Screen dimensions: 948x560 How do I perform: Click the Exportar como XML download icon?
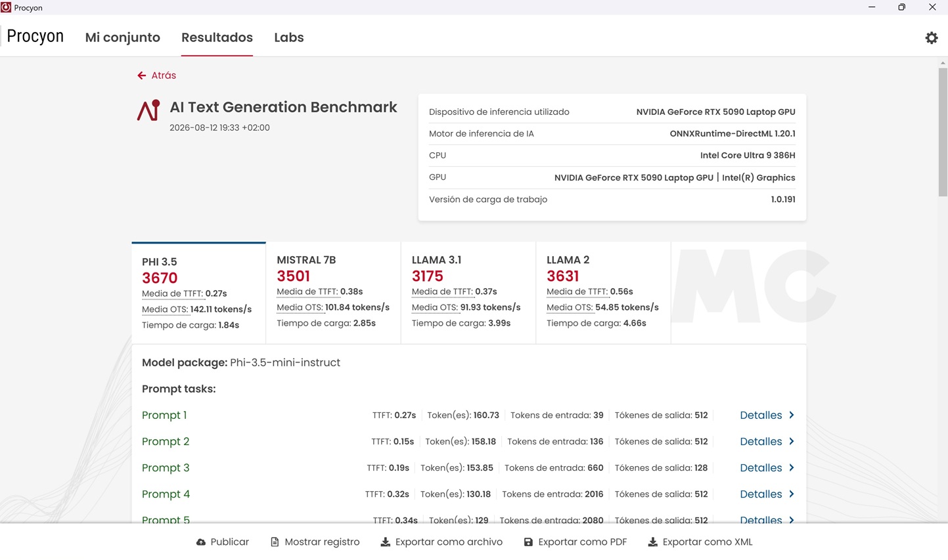(652, 542)
